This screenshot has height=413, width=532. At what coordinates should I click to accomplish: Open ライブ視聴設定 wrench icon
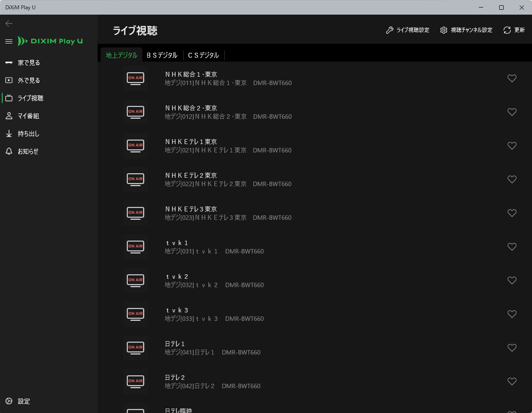(x=390, y=30)
